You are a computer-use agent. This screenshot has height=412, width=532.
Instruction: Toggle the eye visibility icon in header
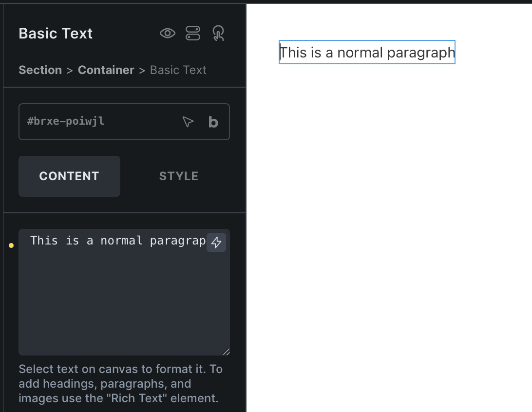(x=168, y=33)
